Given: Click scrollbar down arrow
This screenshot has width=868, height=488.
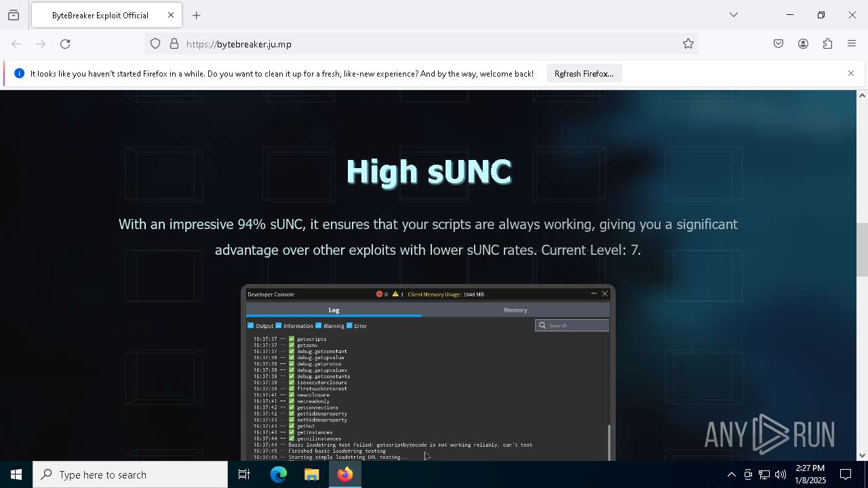Looking at the screenshot, I should coord(862,455).
